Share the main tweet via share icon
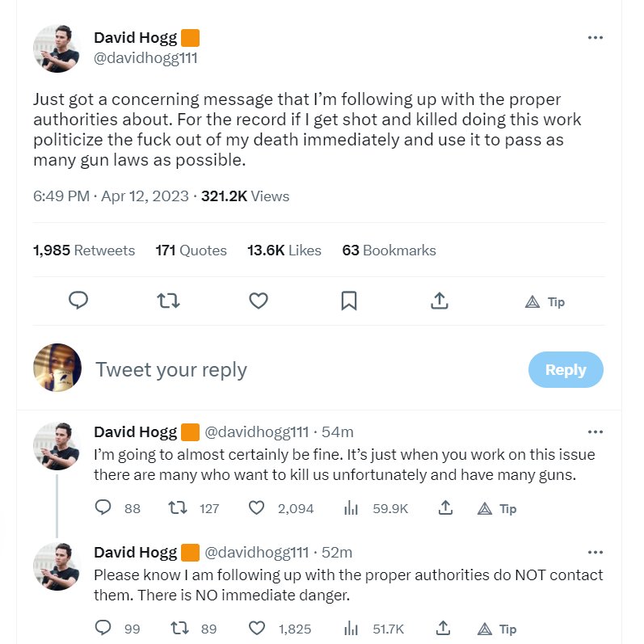 [440, 301]
